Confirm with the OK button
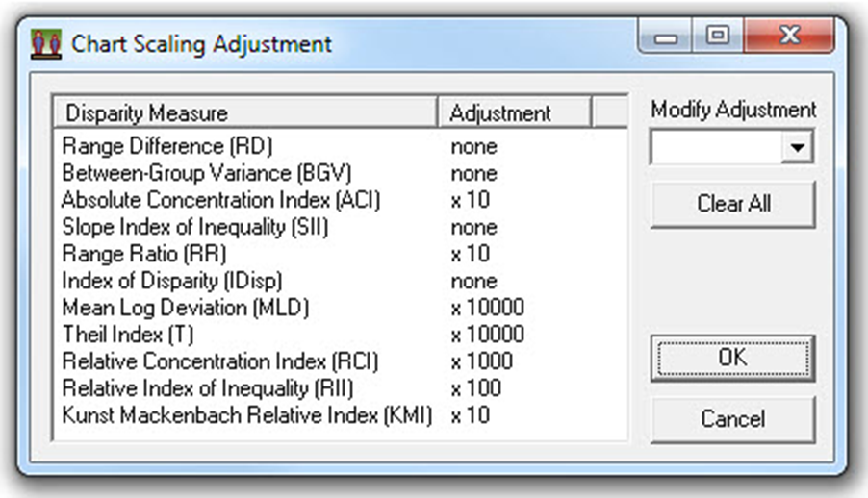The image size is (868, 498). click(732, 358)
